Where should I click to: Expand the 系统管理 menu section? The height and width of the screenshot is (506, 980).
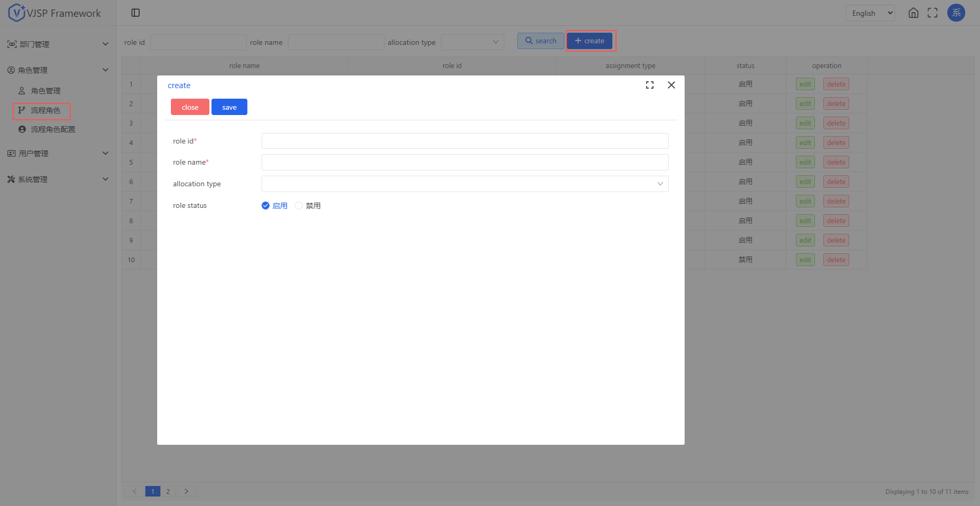57,179
